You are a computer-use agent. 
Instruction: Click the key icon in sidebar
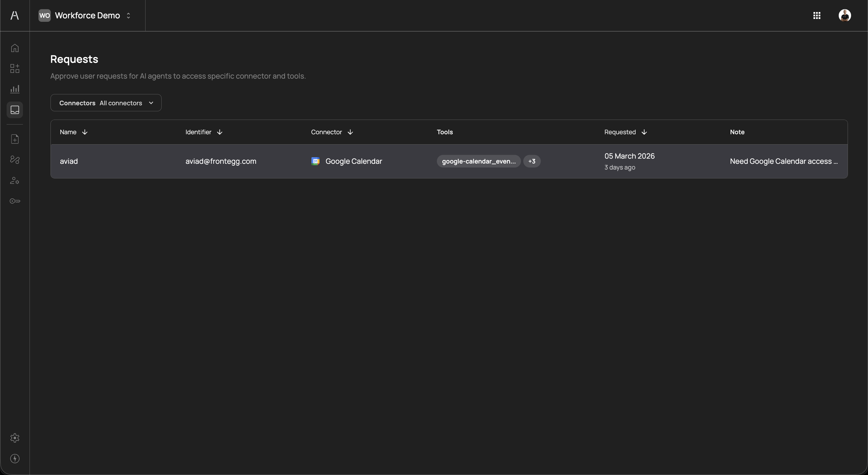pyautogui.click(x=15, y=201)
